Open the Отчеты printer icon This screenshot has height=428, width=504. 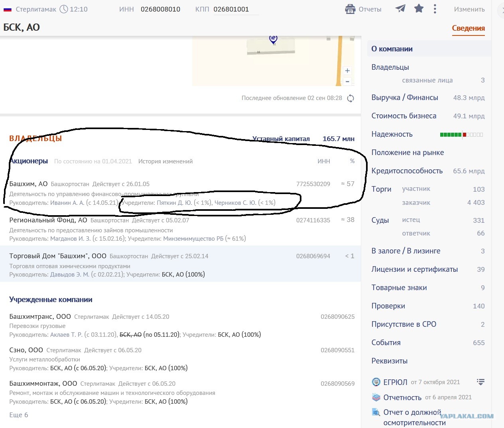coord(350,9)
